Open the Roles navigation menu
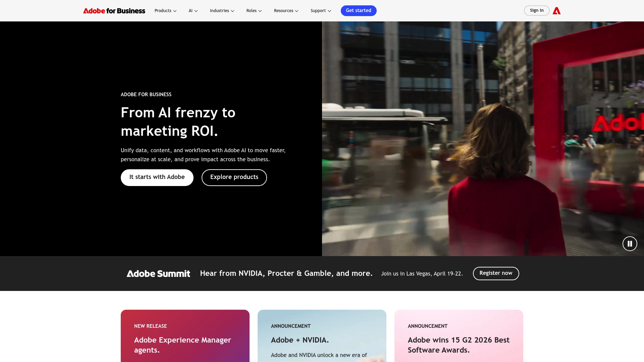Viewport: 644px width, 362px height. coord(254,11)
